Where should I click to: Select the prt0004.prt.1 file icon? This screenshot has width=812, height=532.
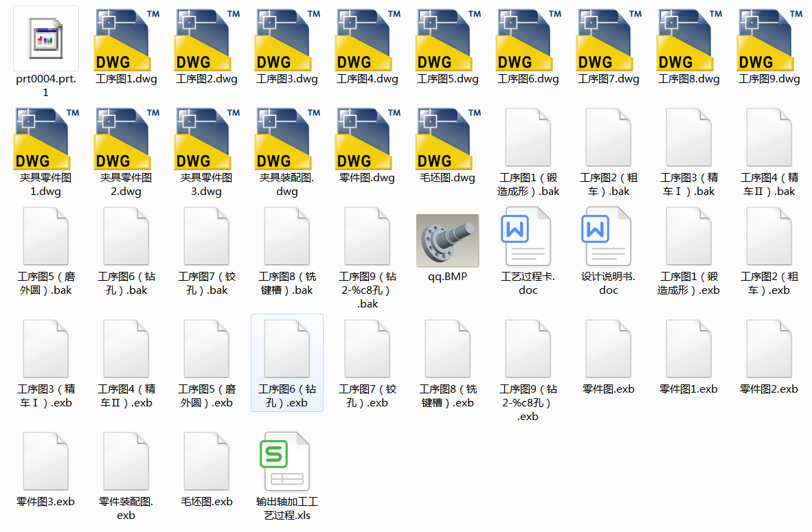click(x=45, y=38)
